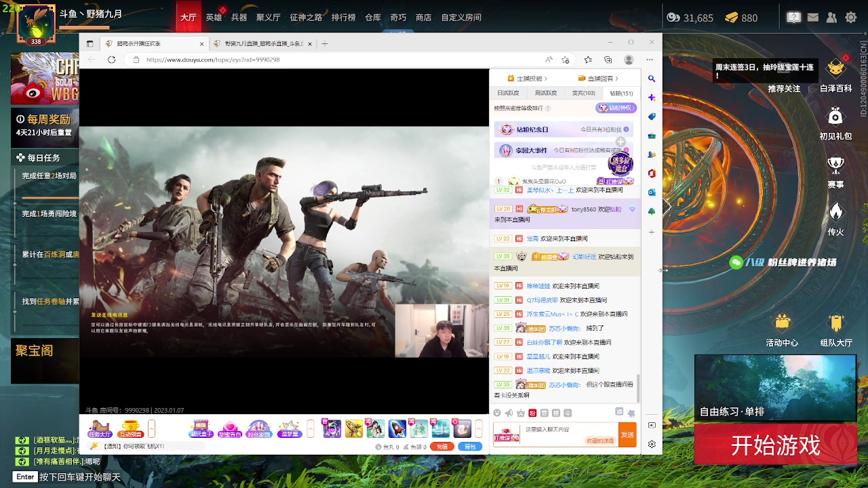Click 推荐关注 in game
The image size is (868, 488).
[784, 89]
